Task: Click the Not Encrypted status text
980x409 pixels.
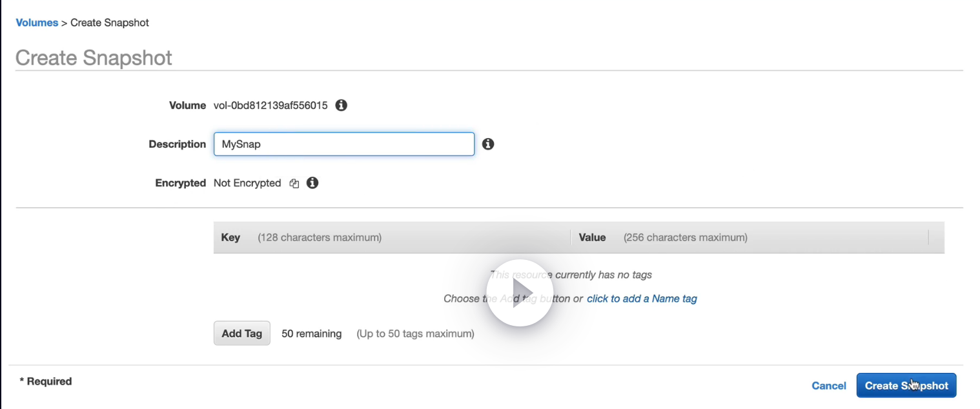Action: (247, 183)
